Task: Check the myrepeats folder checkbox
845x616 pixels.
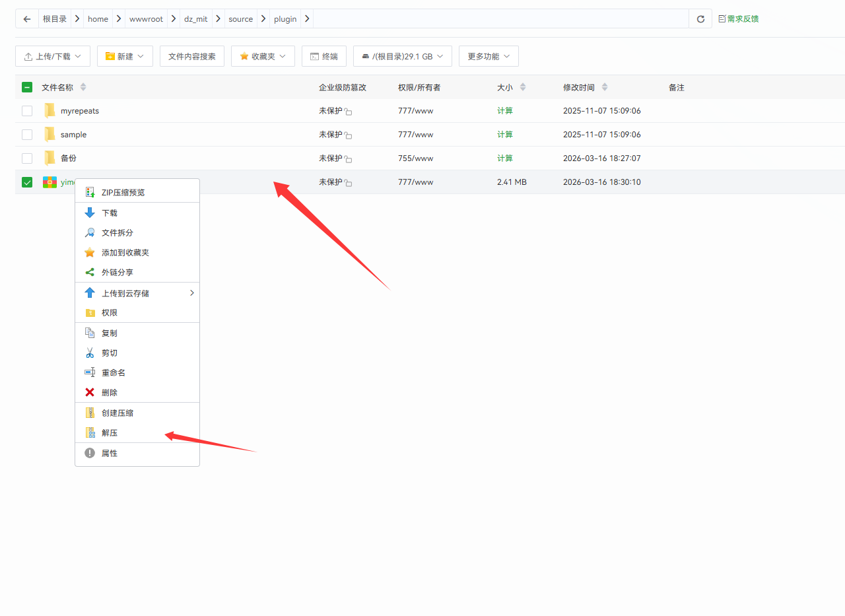Action: (27, 111)
